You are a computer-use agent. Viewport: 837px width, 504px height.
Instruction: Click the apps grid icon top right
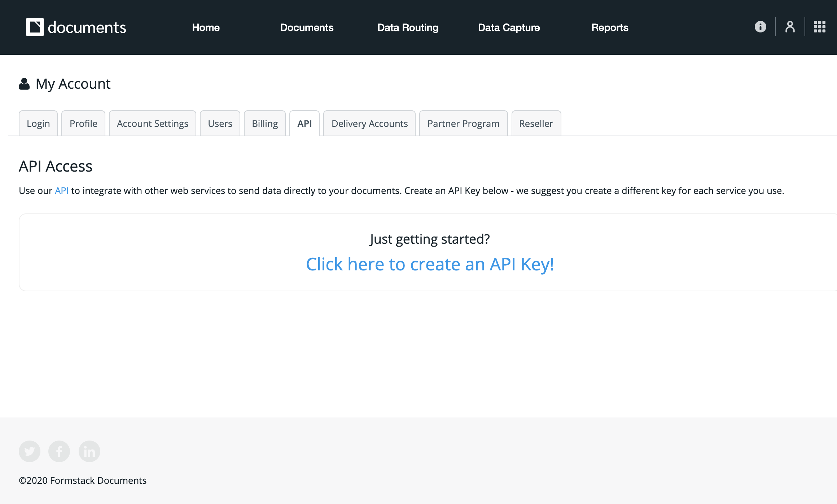[820, 27]
